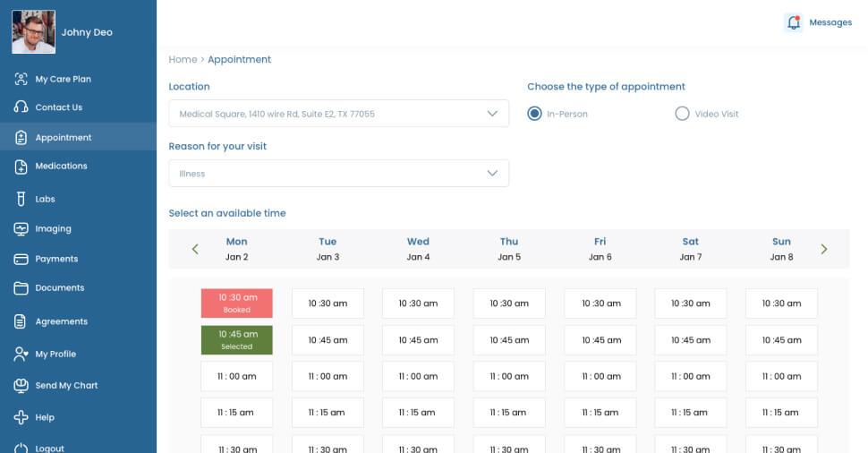Click the green Selected 10:45 am slot

(236, 339)
